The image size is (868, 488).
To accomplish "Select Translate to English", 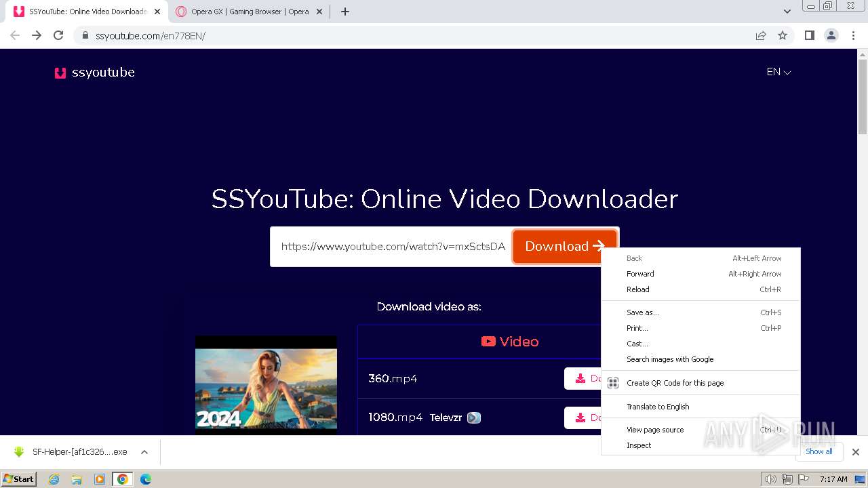I will [x=701, y=407].
